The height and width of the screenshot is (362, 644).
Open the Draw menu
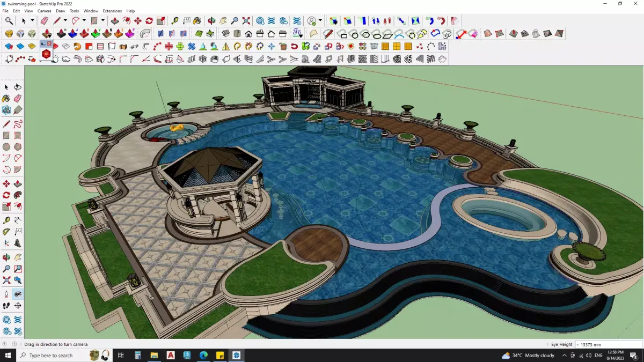click(60, 11)
